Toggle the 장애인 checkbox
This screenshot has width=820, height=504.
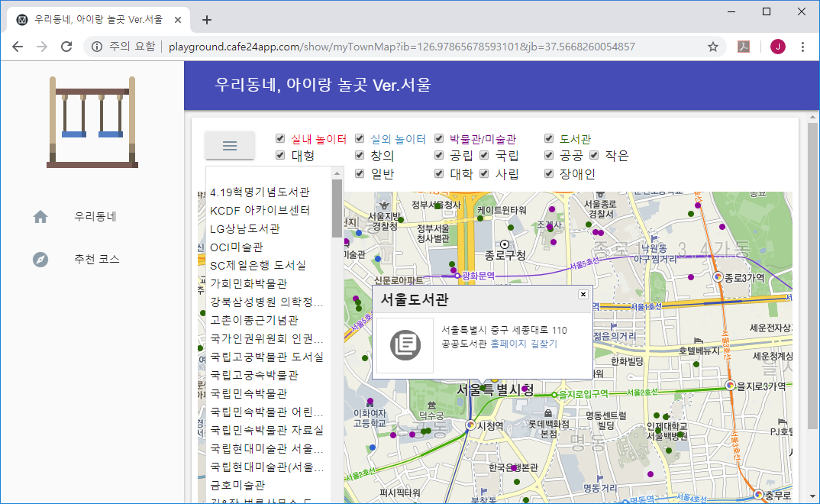(x=549, y=173)
